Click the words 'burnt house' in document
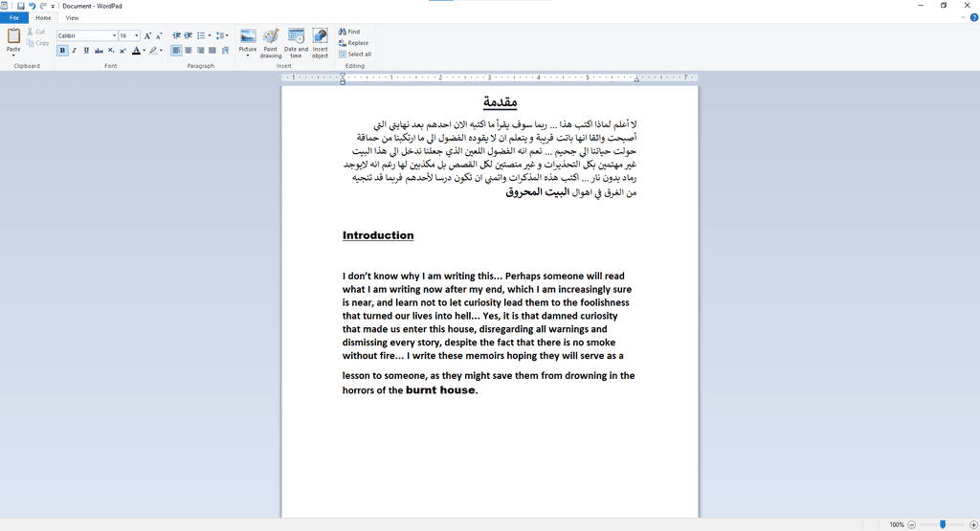 440,389
